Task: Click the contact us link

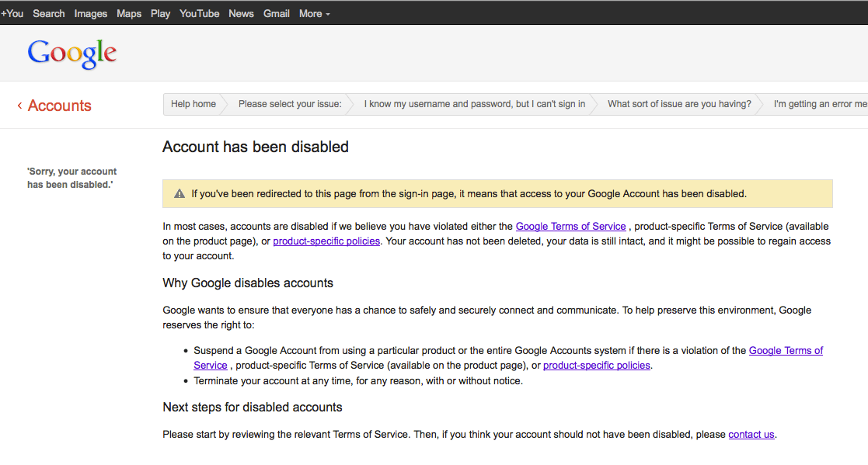Action: point(751,434)
